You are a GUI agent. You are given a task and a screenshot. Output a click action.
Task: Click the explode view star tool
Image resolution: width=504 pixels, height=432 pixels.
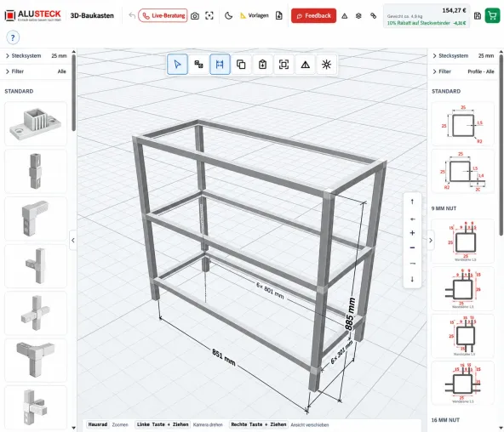327,65
